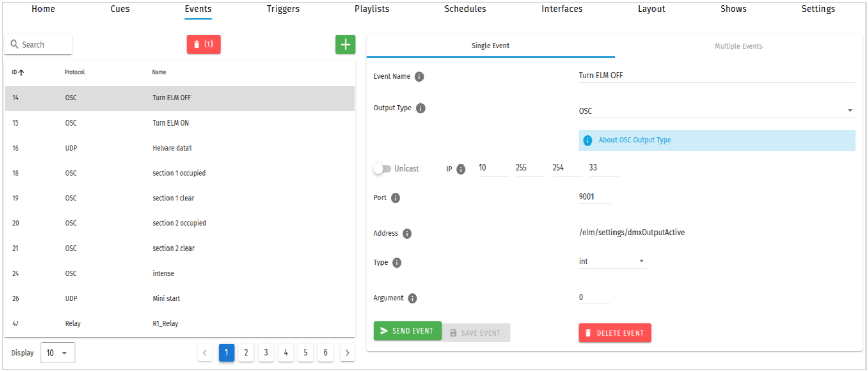
Task: Open the Cues tab
Action: click(x=120, y=9)
